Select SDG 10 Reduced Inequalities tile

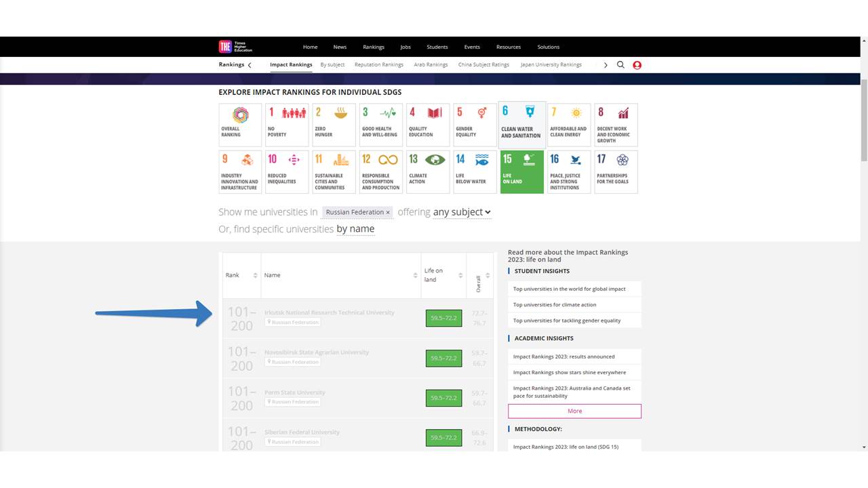tap(288, 172)
